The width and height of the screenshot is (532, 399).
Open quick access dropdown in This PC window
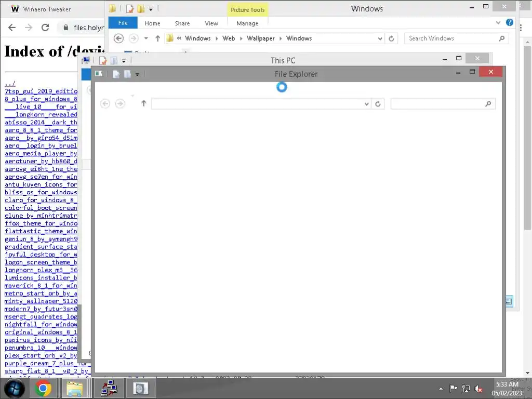tap(124, 61)
